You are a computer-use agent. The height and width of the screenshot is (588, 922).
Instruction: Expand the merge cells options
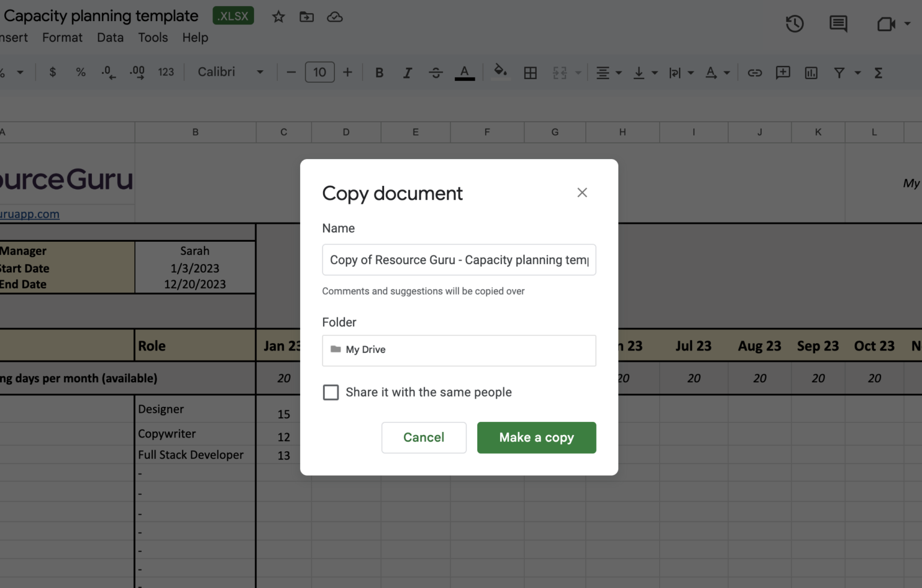[577, 73]
